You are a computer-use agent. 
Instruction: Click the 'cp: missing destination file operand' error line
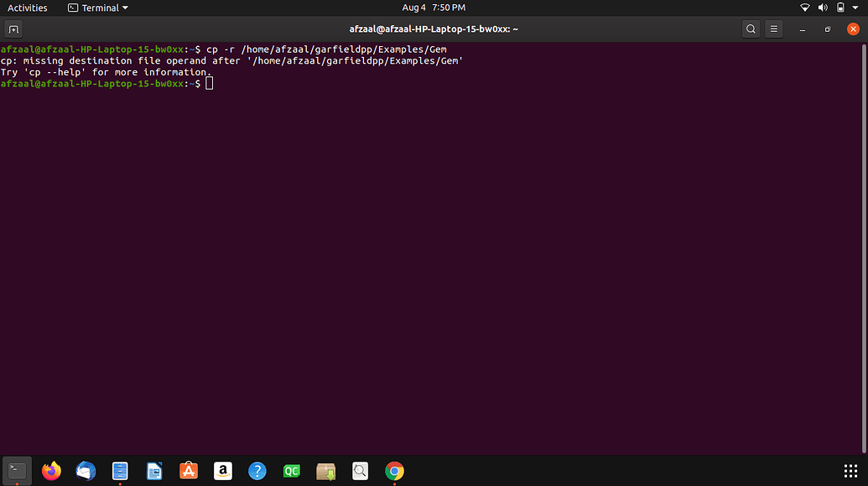(231, 61)
